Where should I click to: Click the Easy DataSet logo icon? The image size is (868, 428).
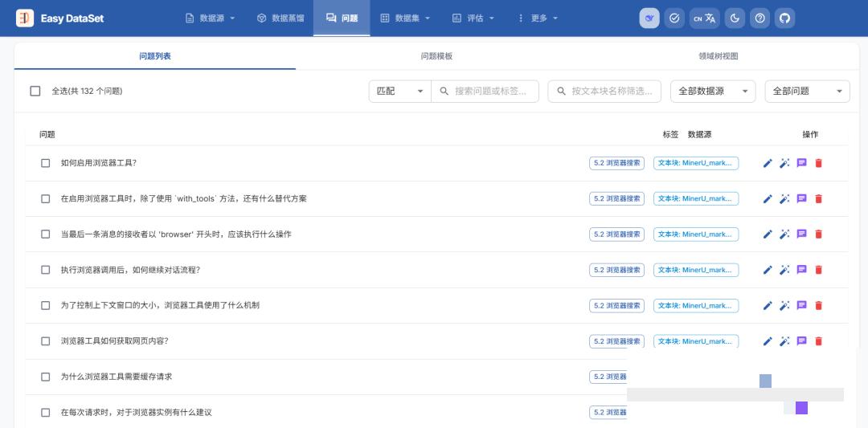pos(25,18)
